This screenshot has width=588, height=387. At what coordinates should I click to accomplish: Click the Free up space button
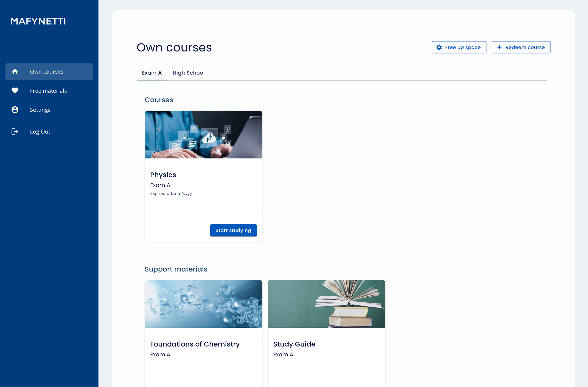(x=459, y=47)
